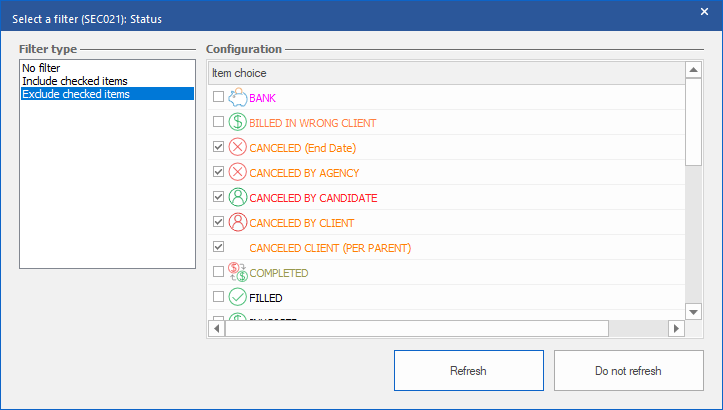Click the piggy bank icon beside BANK
Viewport: 723px width, 410px height.
coord(237,98)
